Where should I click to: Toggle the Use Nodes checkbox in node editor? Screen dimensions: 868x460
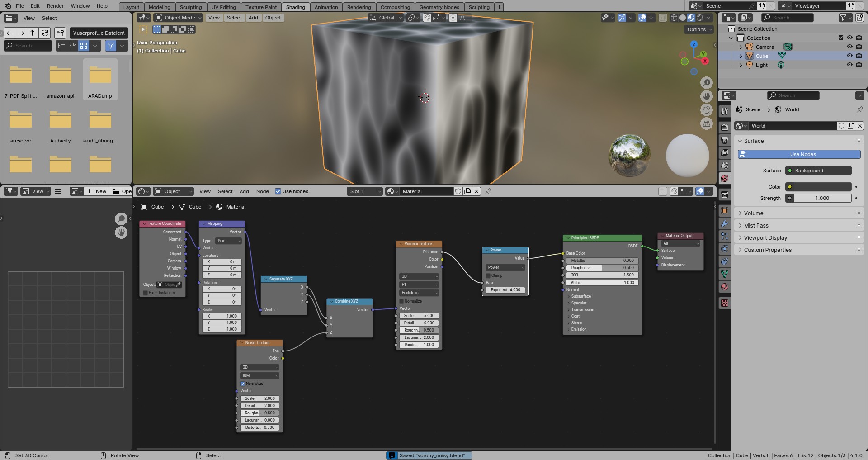(278, 191)
